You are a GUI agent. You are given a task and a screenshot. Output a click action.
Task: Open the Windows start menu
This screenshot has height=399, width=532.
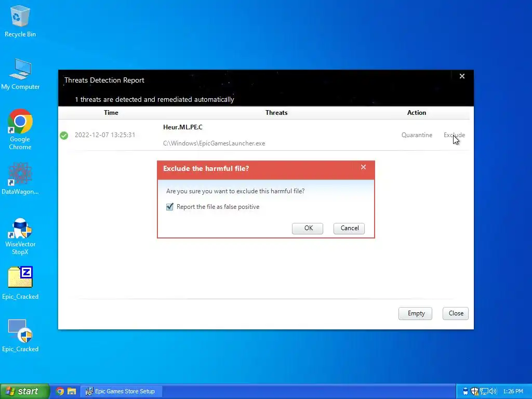coord(25,391)
